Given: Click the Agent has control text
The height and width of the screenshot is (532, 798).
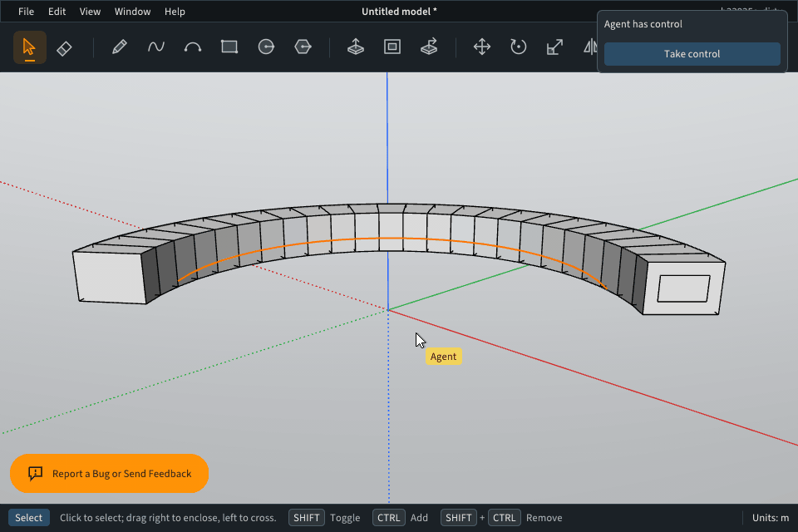Looking at the screenshot, I should 643,24.
